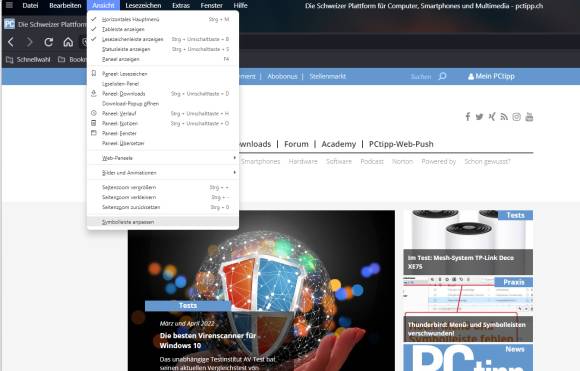580x371 pixels.
Task: Open the Bookmarks folder in the bookmark bar
Action: click(x=72, y=60)
